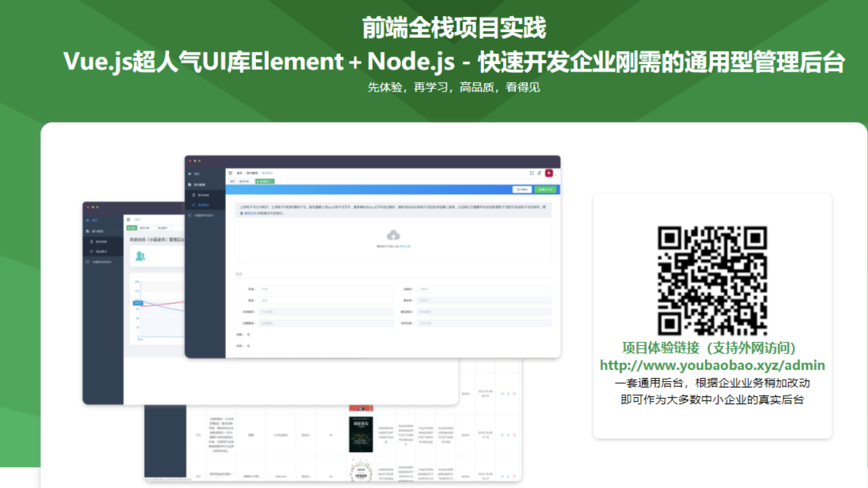Click the cloud upload icon in front window

click(x=394, y=236)
